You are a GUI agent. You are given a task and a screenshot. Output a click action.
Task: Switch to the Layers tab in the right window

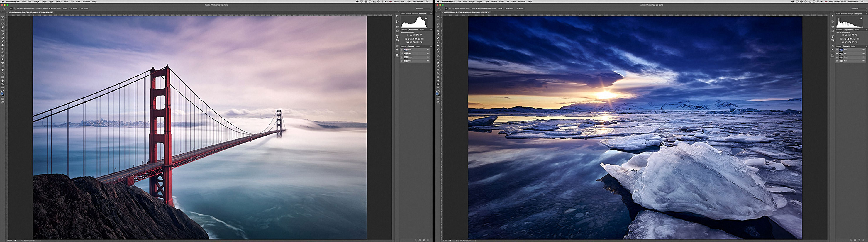pyautogui.click(x=839, y=46)
